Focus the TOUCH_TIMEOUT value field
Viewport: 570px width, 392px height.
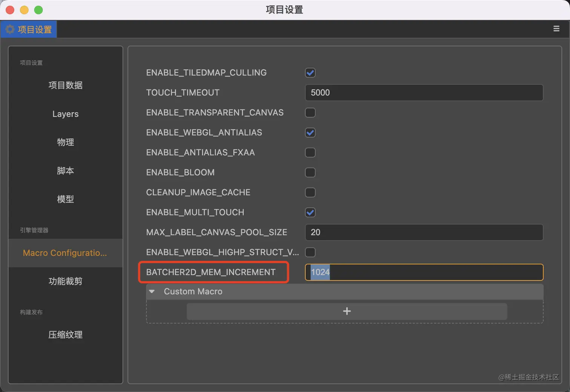pyautogui.click(x=424, y=93)
